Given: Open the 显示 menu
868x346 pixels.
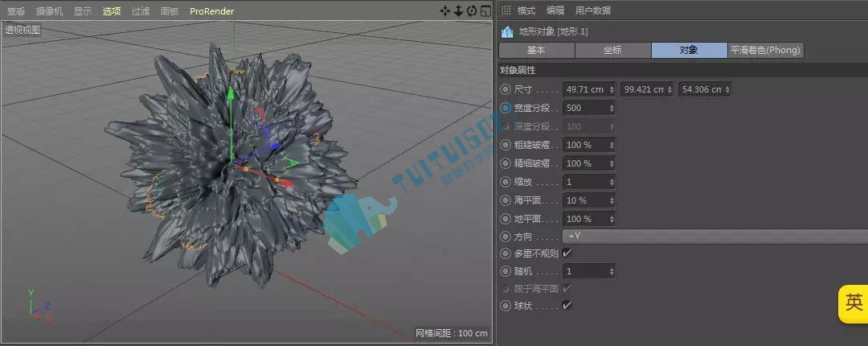Looking at the screenshot, I should [x=83, y=11].
